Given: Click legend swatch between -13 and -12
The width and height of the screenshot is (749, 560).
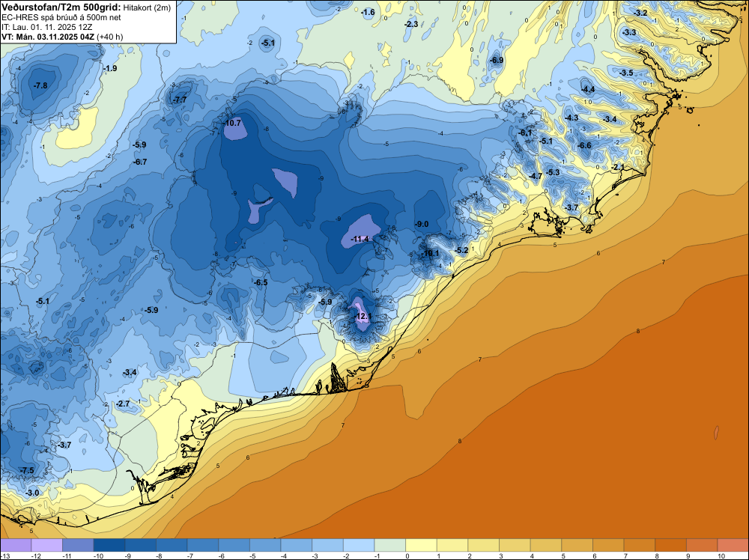Looking at the screenshot, I should [x=16, y=545].
